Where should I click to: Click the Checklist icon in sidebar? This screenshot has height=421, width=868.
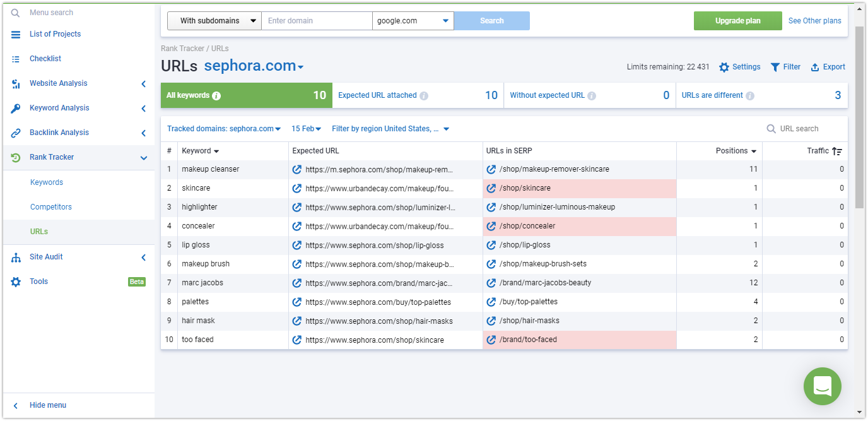16,59
